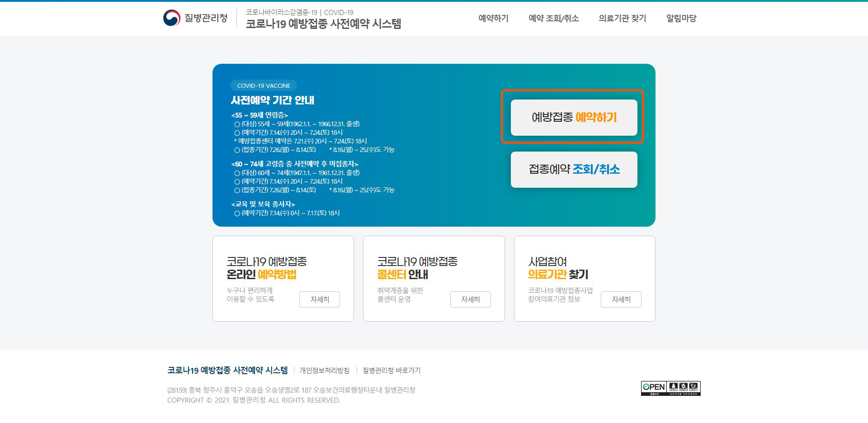Screen dimensions: 868x423
Task: Click the 예방접종 예약하기 button
Action: (x=574, y=118)
